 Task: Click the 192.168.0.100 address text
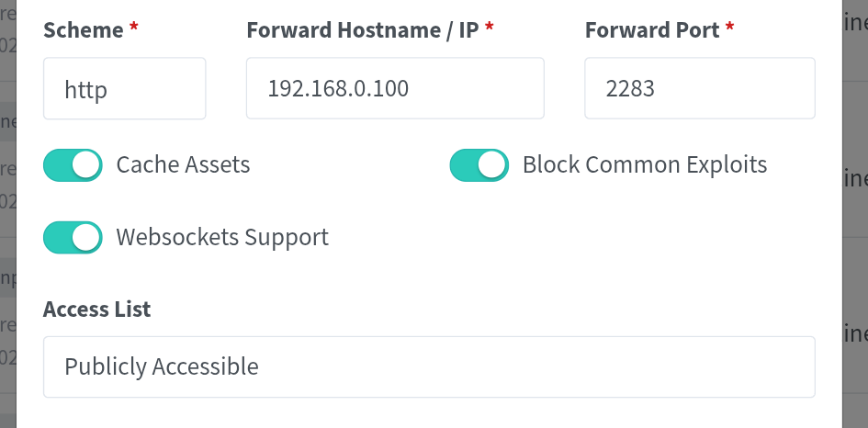coord(338,89)
